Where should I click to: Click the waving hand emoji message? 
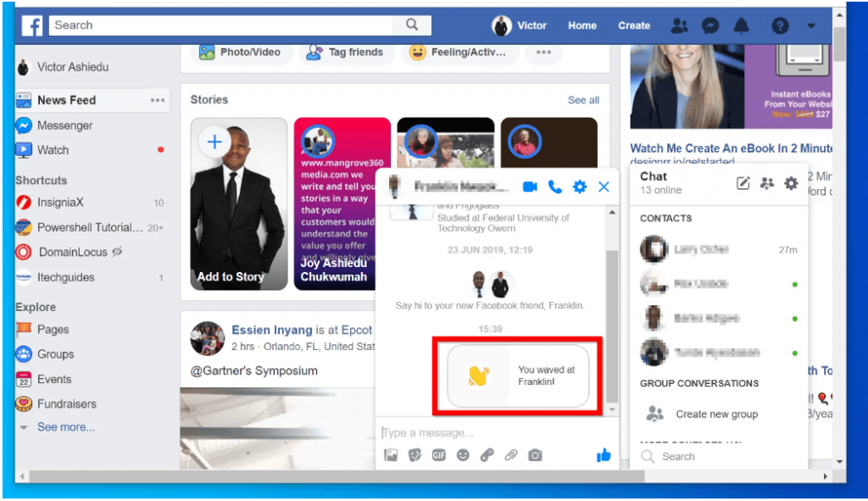click(x=517, y=376)
